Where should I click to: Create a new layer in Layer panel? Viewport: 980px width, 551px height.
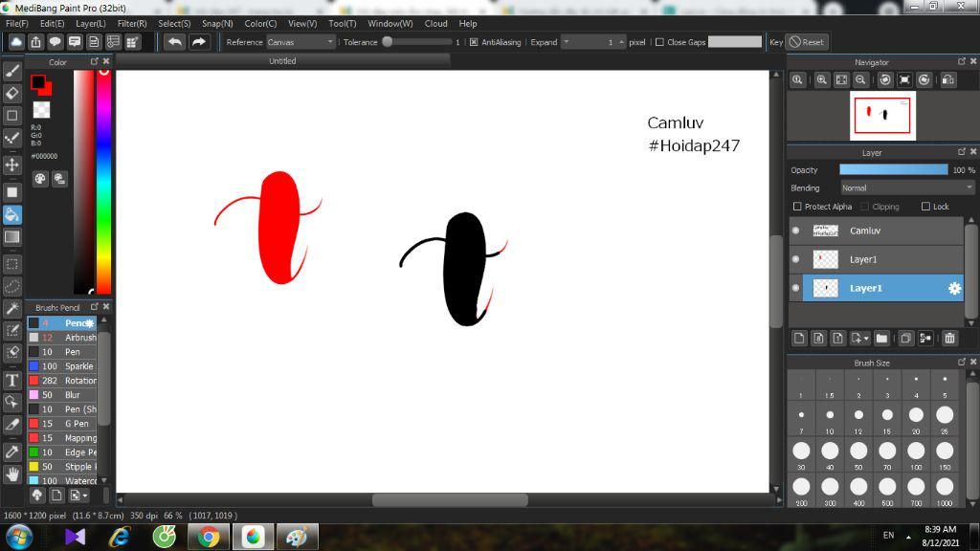[799, 338]
